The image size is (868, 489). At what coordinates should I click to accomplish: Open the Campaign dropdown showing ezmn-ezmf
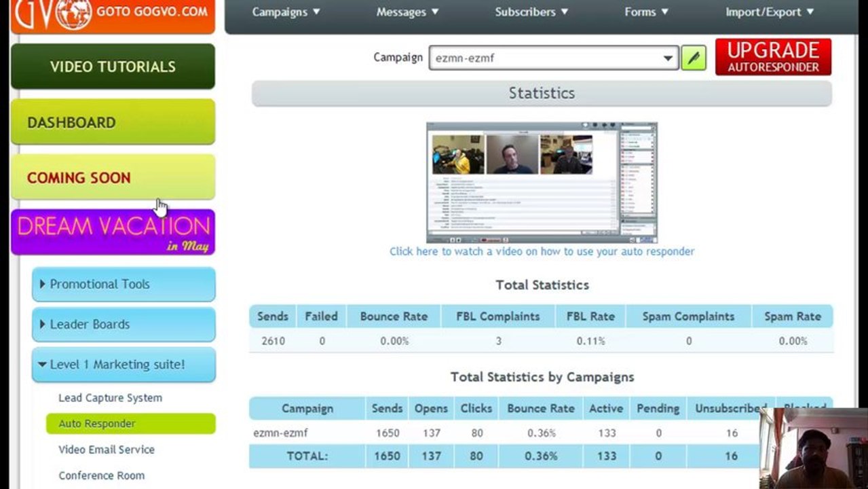point(553,58)
